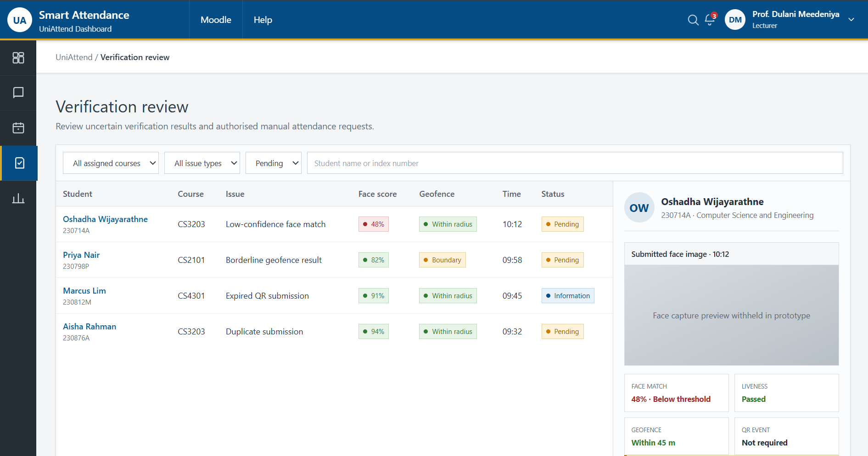Click the submitted face image preview

[x=731, y=315]
